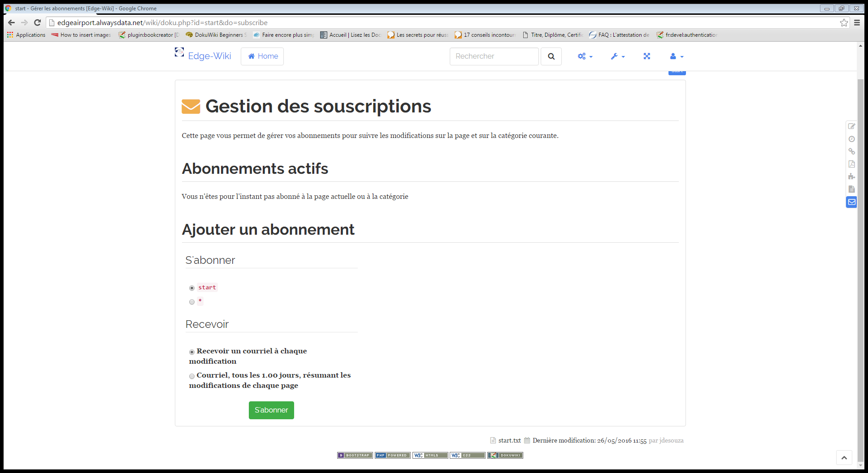Go to Home in navbar
868x473 pixels.
(262, 56)
